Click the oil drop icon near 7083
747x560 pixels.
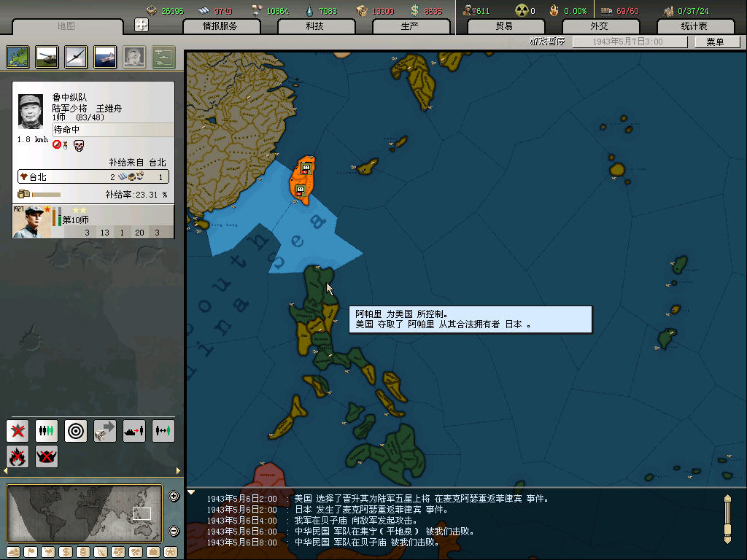pos(309,10)
